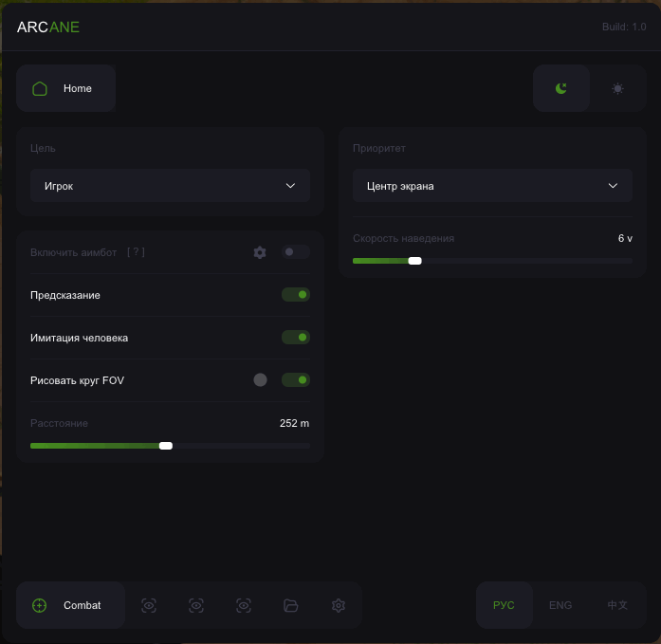
Task: Open the folder icon in bottom navigation
Action: [291, 605]
